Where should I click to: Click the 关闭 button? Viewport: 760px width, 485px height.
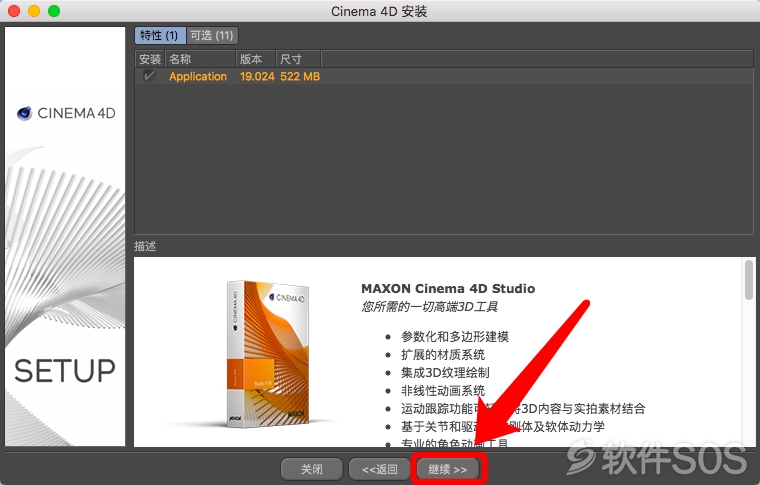[312, 469]
